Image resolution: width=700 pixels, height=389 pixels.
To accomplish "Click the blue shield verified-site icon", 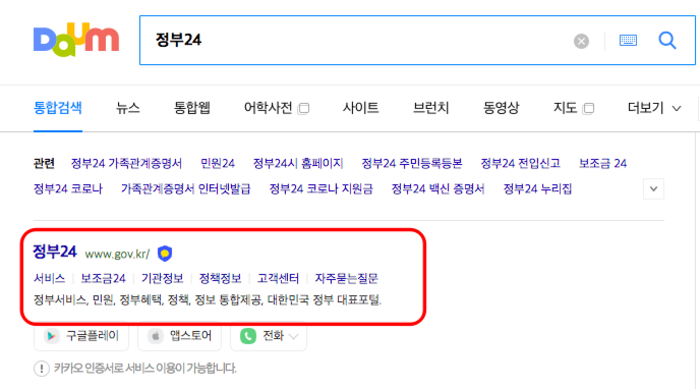I will [165, 253].
